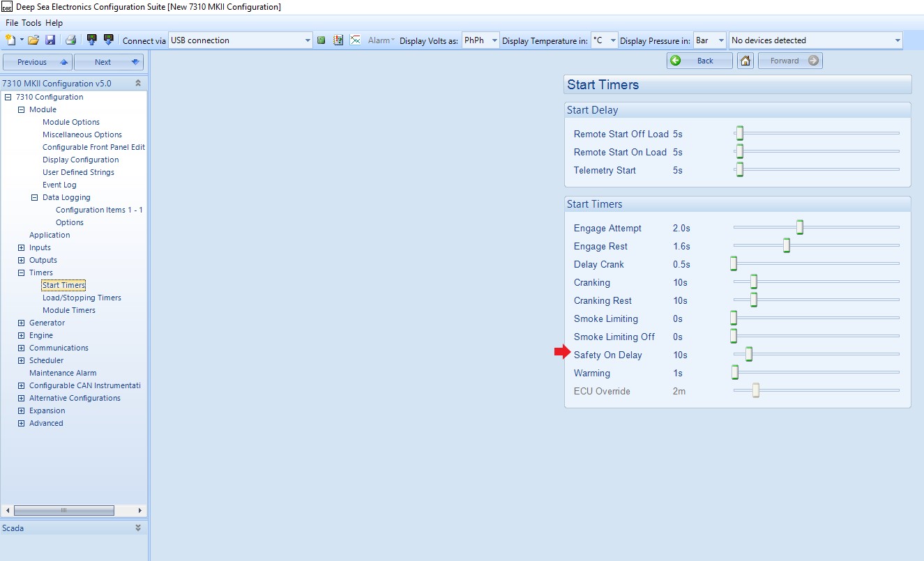This screenshot has width=924, height=561.
Task: Click the green module icon after USB connection
Action: pos(321,40)
